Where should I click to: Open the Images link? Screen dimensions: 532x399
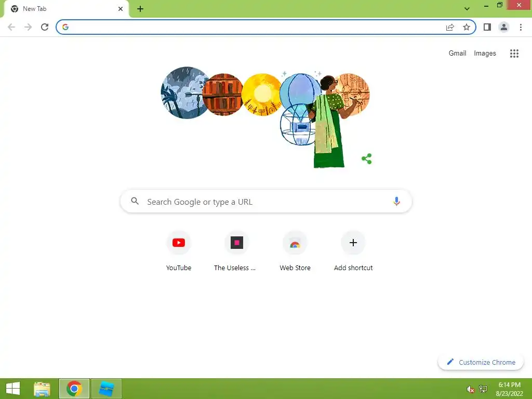[485, 54]
